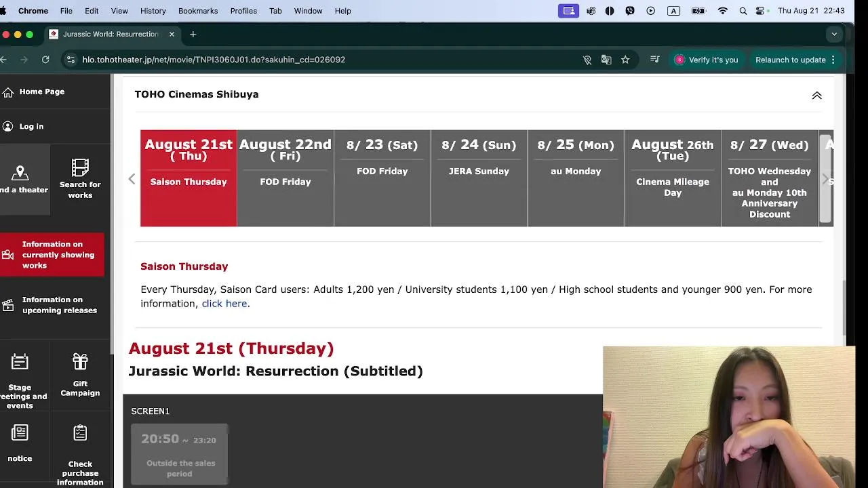Close the Jurassic World tab

click(172, 34)
